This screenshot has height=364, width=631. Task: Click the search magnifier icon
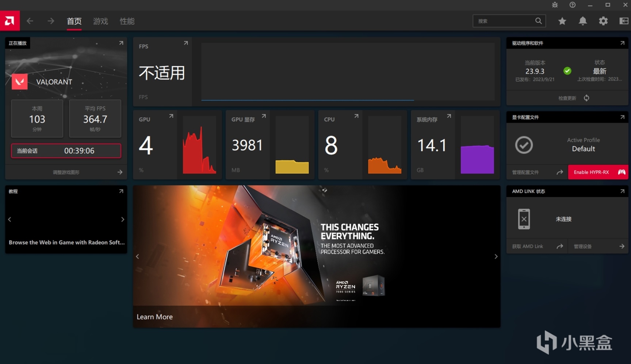click(x=539, y=21)
